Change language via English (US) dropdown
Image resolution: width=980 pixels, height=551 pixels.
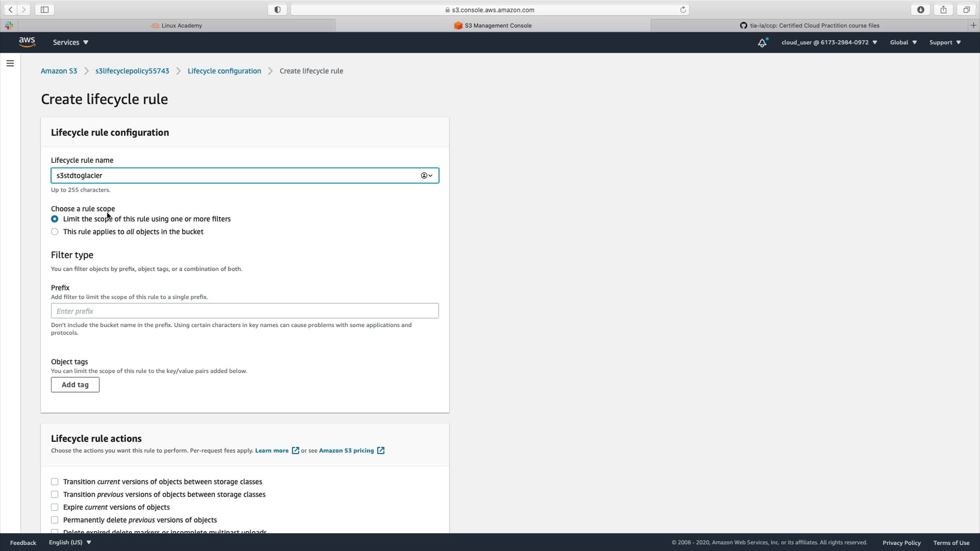pyautogui.click(x=70, y=543)
